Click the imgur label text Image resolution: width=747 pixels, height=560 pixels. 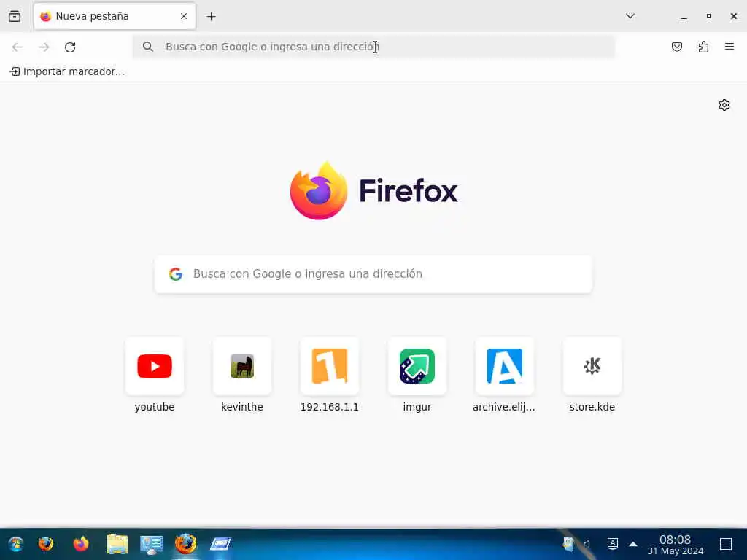(417, 407)
